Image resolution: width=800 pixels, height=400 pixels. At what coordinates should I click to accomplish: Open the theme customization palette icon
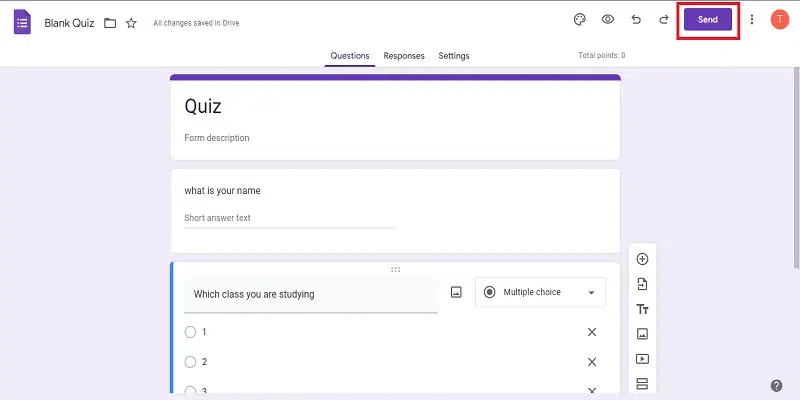coord(580,20)
